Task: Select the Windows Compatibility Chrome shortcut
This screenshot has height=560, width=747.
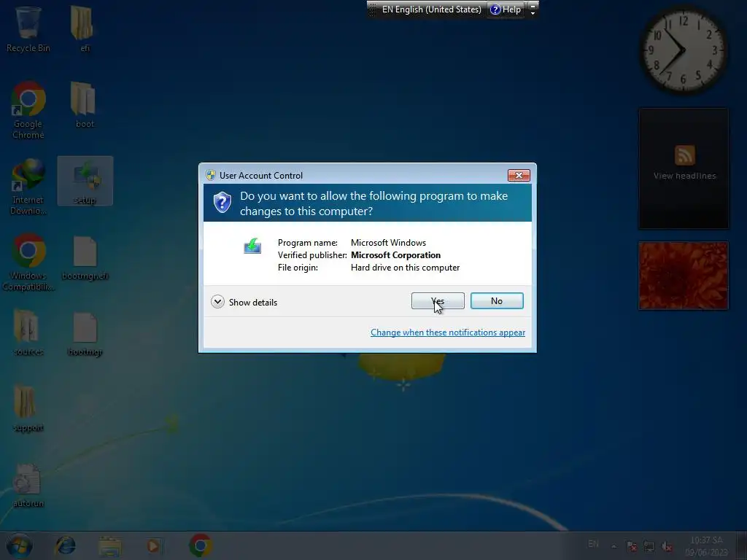Action: tap(28, 262)
